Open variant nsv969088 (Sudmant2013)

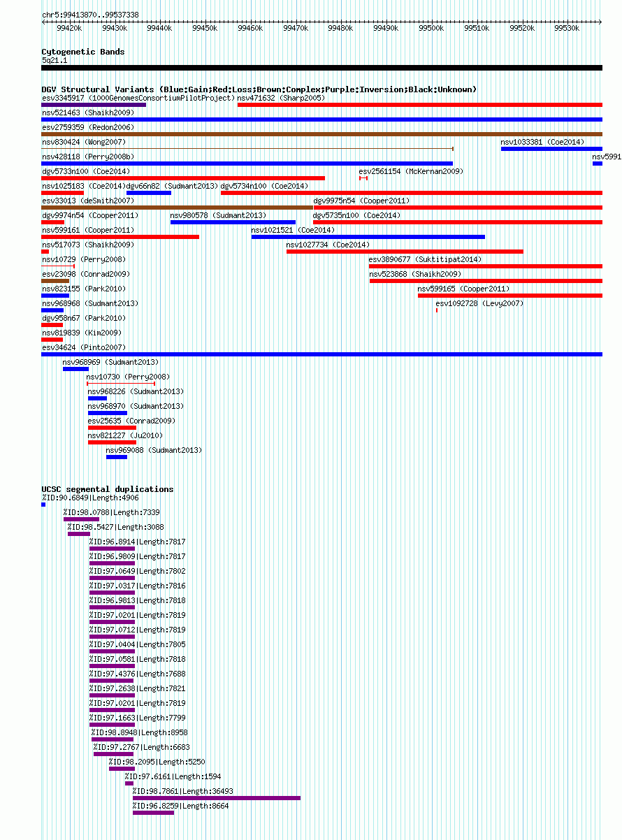[x=117, y=457]
